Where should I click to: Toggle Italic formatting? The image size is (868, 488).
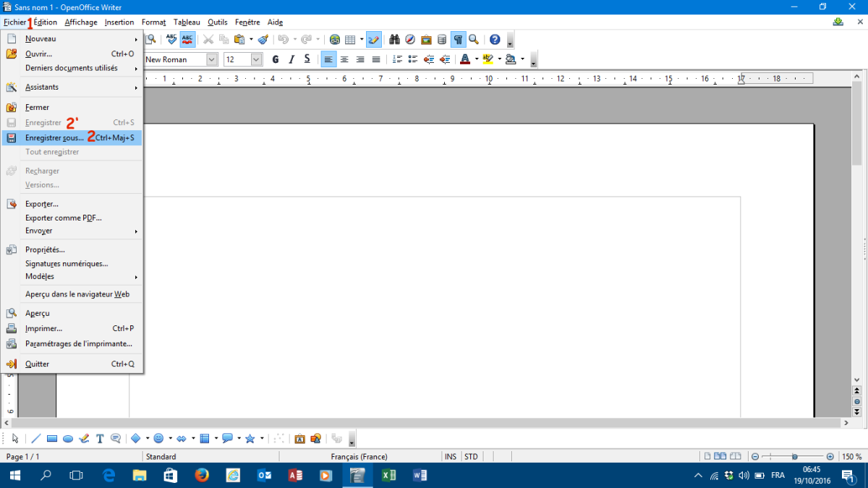[292, 59]
